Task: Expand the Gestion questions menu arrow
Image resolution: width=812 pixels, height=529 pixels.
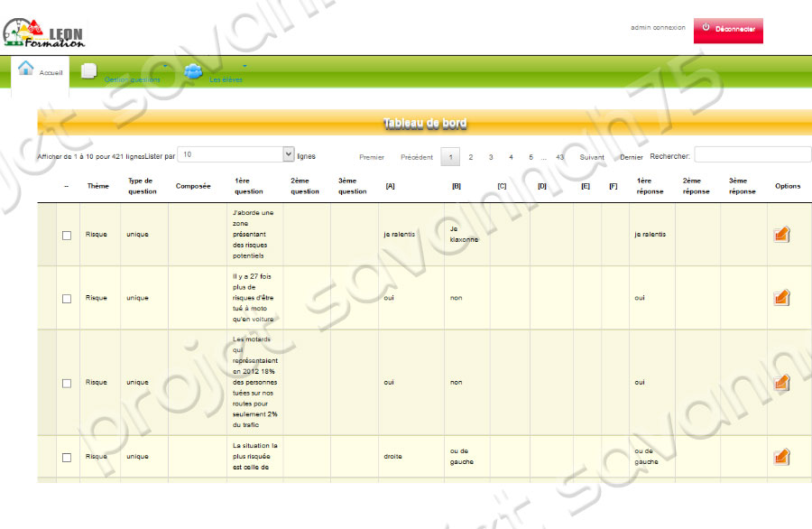Action: [x=166, y=65]
